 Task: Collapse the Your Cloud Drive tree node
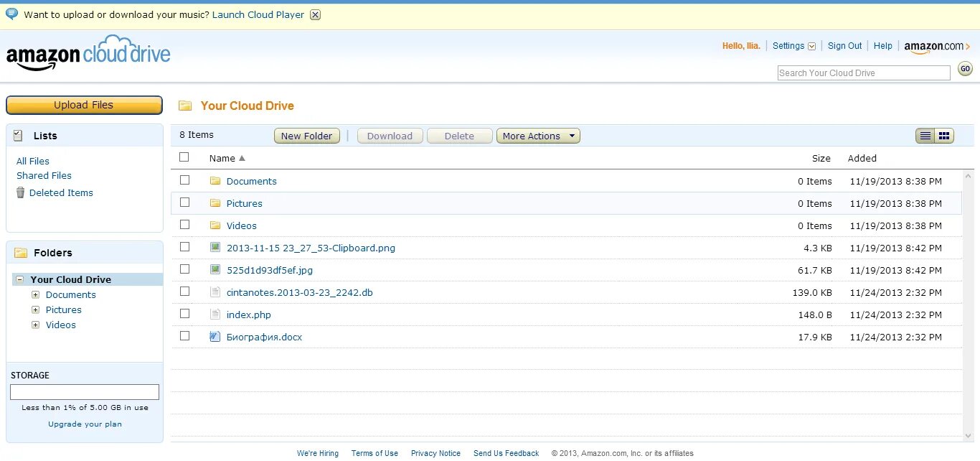[x=20, y=279]
